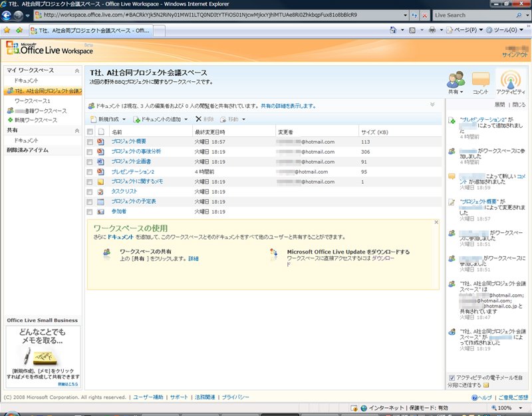
Task: Open a new blank browser tab
Action: [x=160, y=31]
